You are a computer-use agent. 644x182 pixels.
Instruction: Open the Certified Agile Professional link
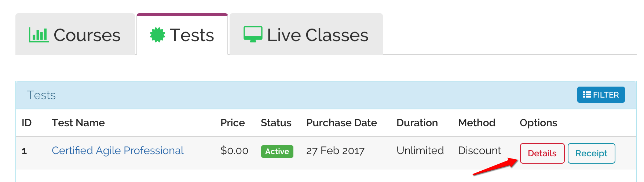pyautogui.click(x=118, y=150)
